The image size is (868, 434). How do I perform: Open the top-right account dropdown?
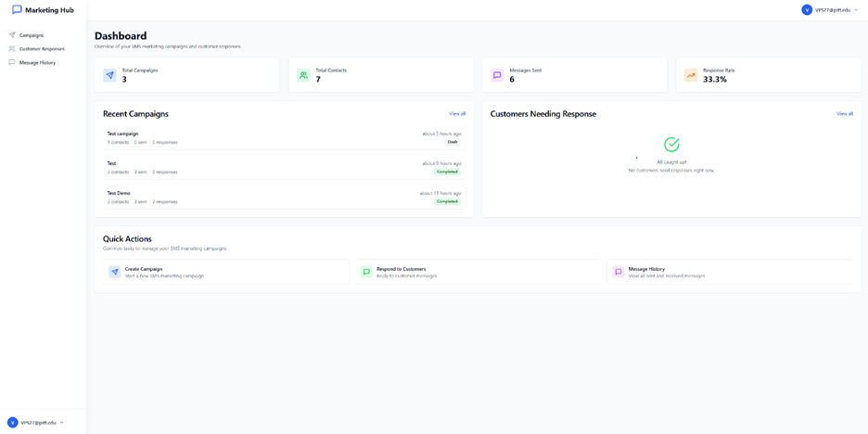pos(856,10)
